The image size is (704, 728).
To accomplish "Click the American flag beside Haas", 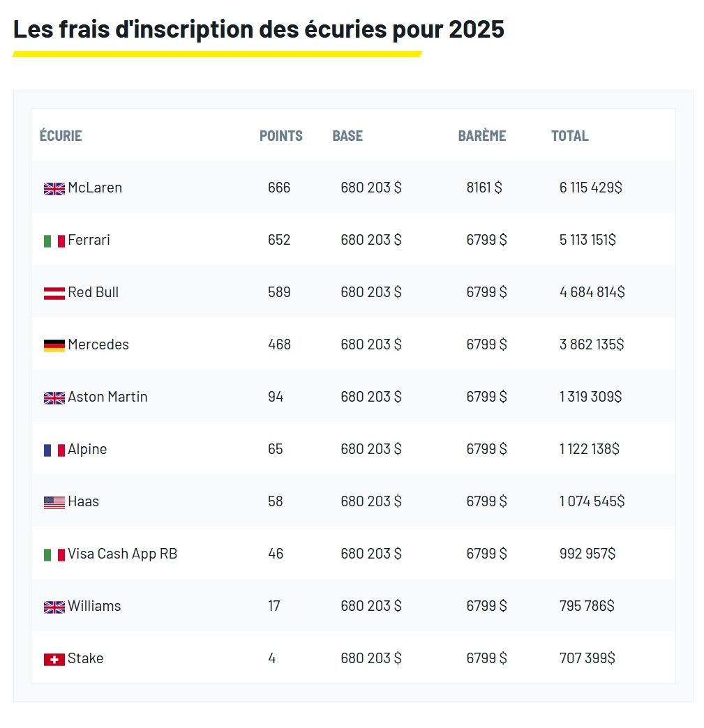I will coord(54,502).
